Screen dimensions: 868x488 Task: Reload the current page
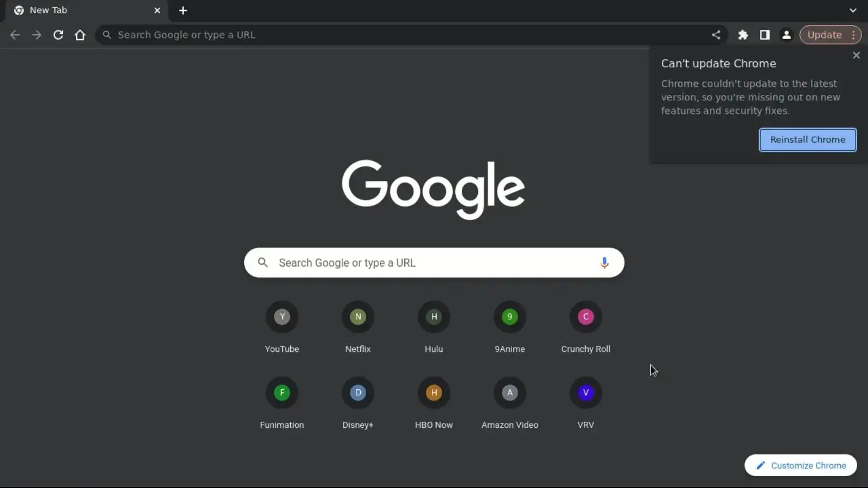tap(58, 35)
